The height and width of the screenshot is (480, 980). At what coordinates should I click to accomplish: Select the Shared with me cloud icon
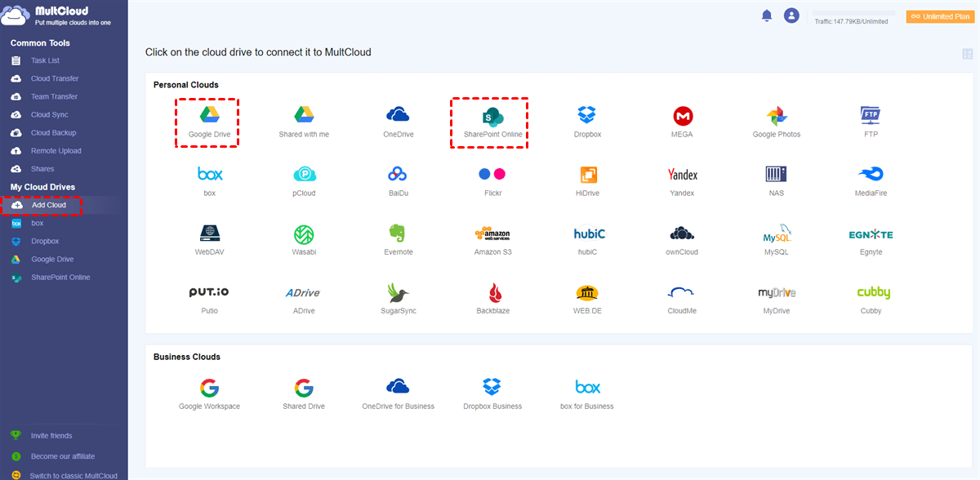(x=304, y=115)
